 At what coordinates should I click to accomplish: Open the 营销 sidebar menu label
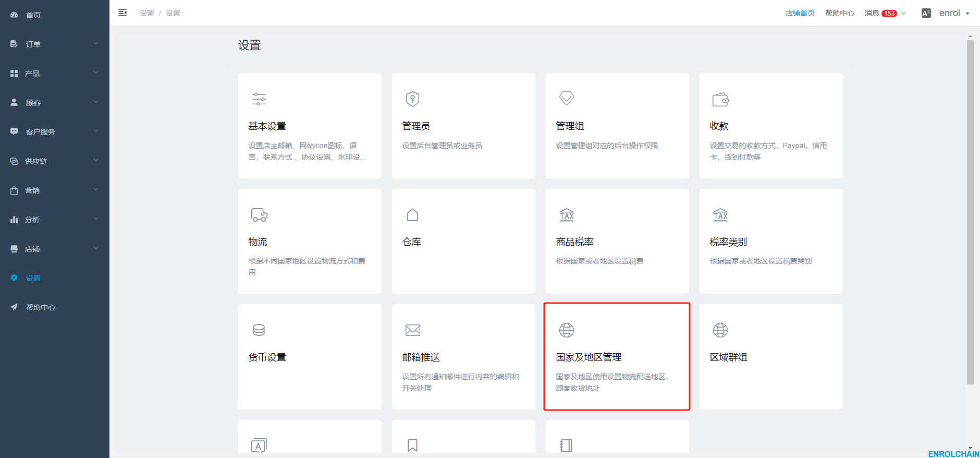[32, 190]
